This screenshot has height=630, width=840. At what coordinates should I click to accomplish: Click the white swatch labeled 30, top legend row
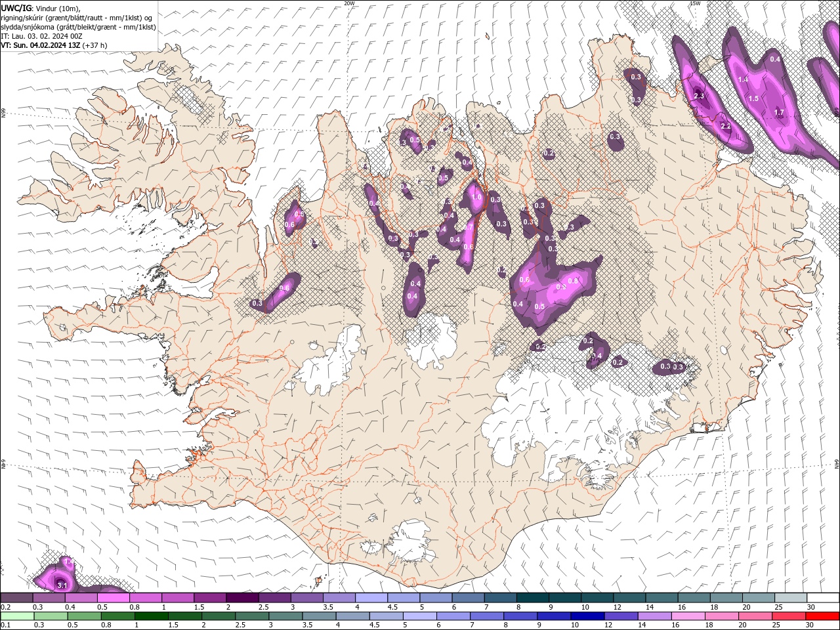pos(824,597)
